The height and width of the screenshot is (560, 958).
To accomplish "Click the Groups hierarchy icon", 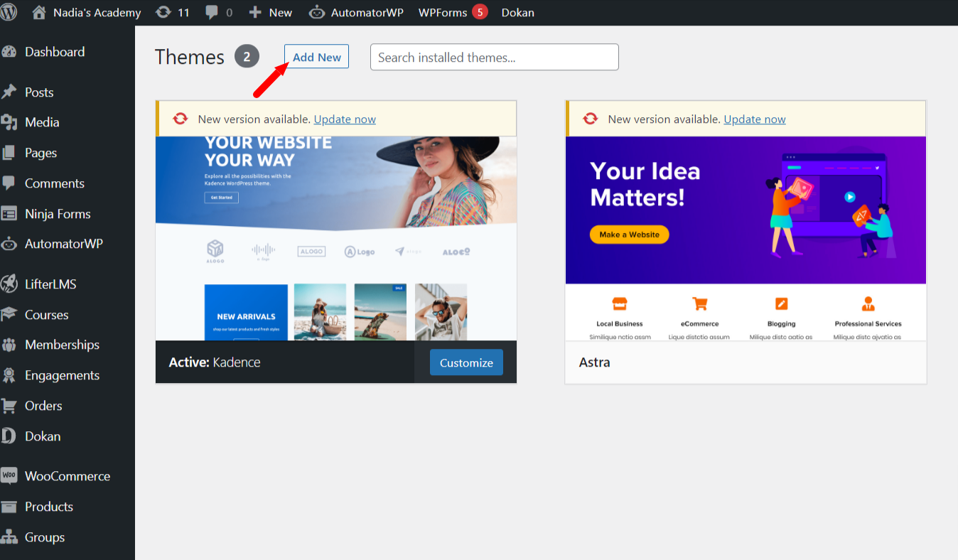I will (9, 537).
